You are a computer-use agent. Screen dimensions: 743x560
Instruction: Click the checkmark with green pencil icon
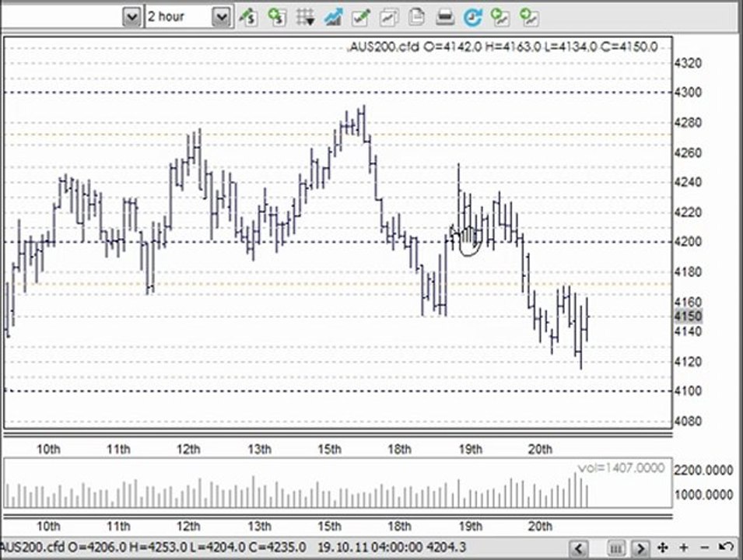360,18
